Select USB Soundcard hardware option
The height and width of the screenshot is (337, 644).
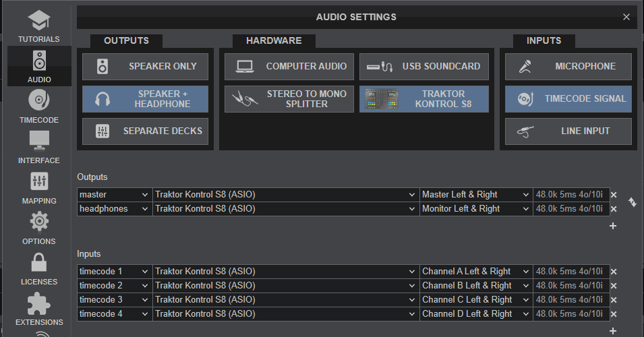(x=423, y=67)
